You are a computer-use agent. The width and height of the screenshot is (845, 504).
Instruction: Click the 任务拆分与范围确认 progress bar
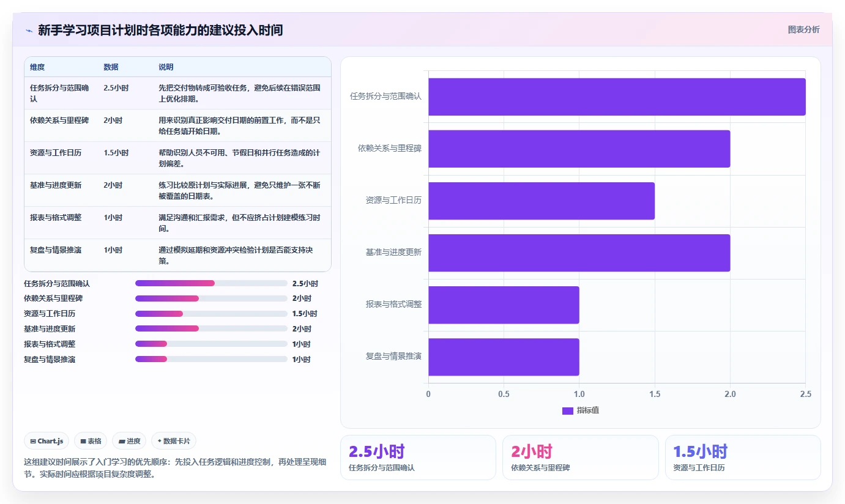click(211, 283)
